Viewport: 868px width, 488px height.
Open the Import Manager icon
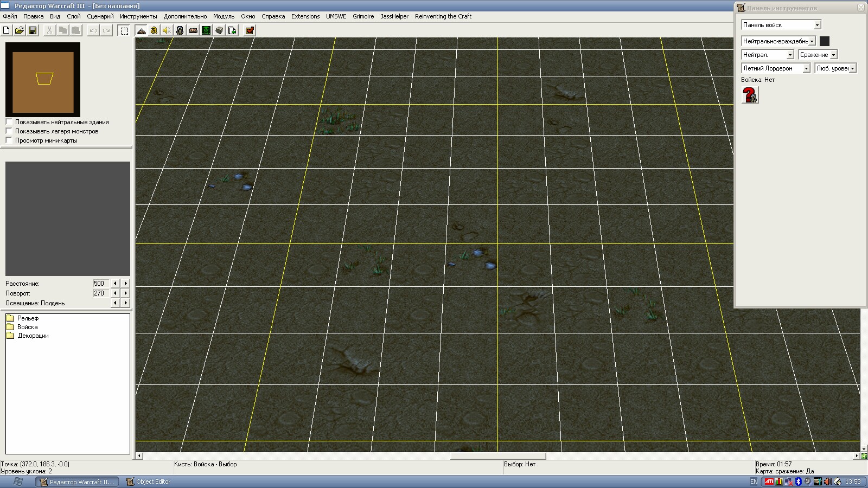(232, 30)
